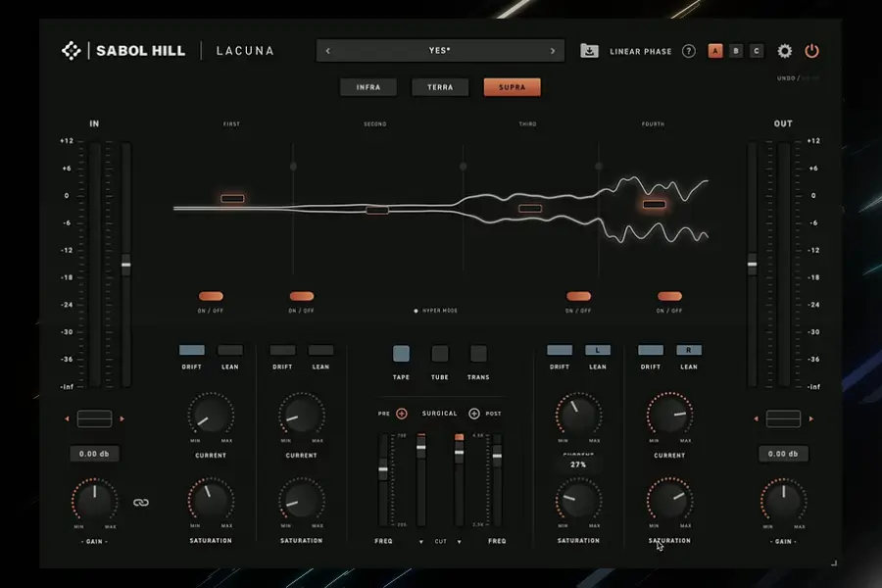Open the YES* preset name selector
Image resolution: width=882 pixels, height=588 pixels.
point(440,51)
